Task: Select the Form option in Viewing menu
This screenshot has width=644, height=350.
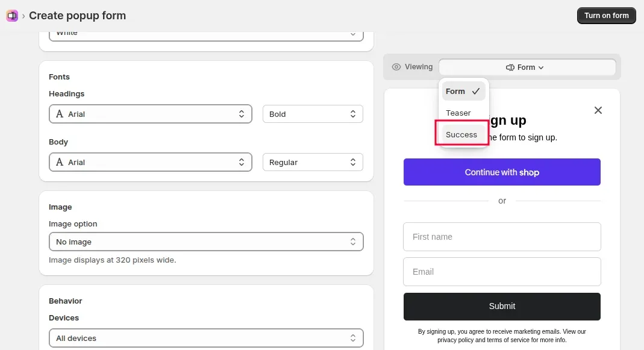Action: coord(463,91)
